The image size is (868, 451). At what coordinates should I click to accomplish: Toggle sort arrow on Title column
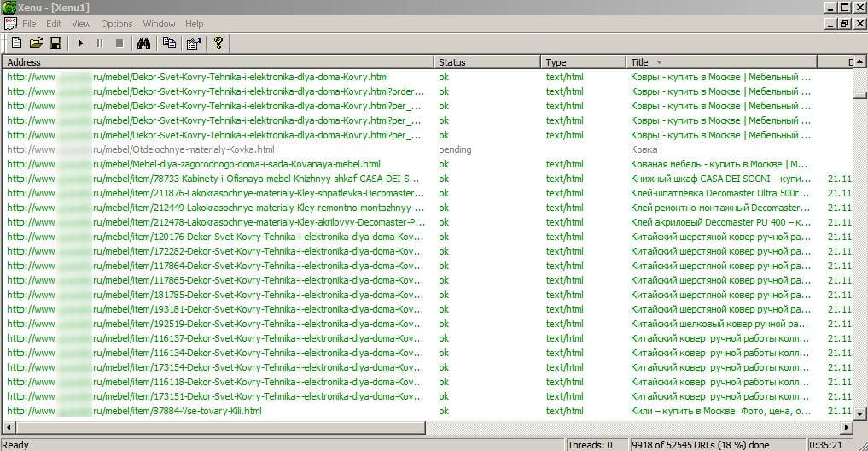(660, 62)
